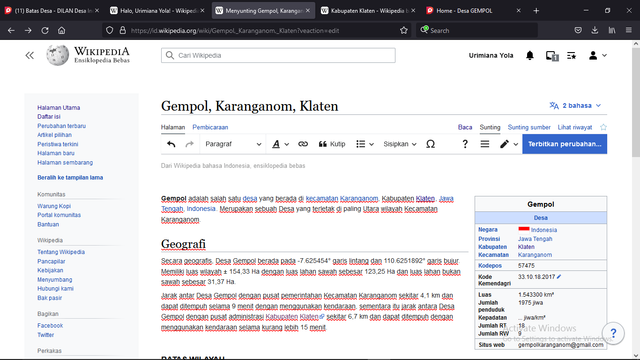Open Warung Kopi community link
Viewport: 640px width, 360px height.
click(54, 206)
